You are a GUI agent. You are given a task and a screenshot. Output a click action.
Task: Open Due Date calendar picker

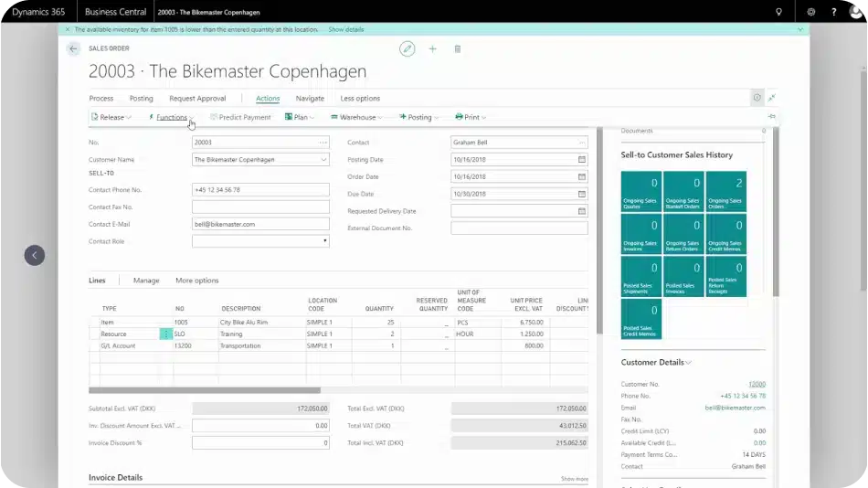582,194
